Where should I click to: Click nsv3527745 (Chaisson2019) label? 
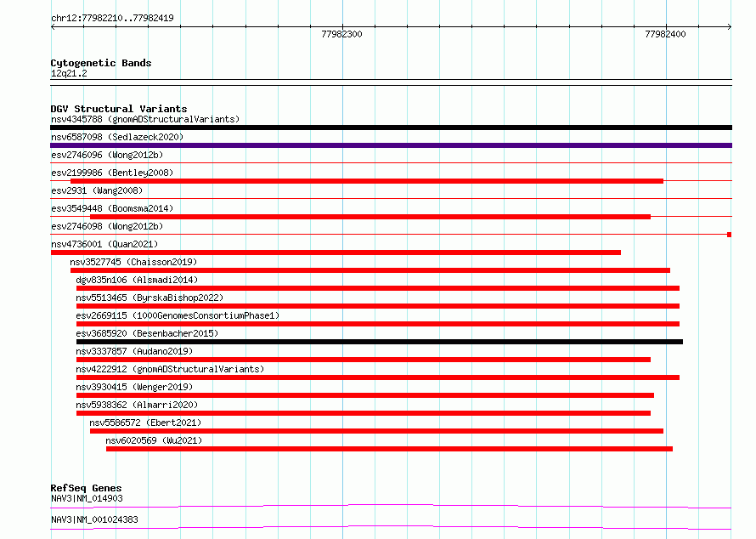coord(133,262)
